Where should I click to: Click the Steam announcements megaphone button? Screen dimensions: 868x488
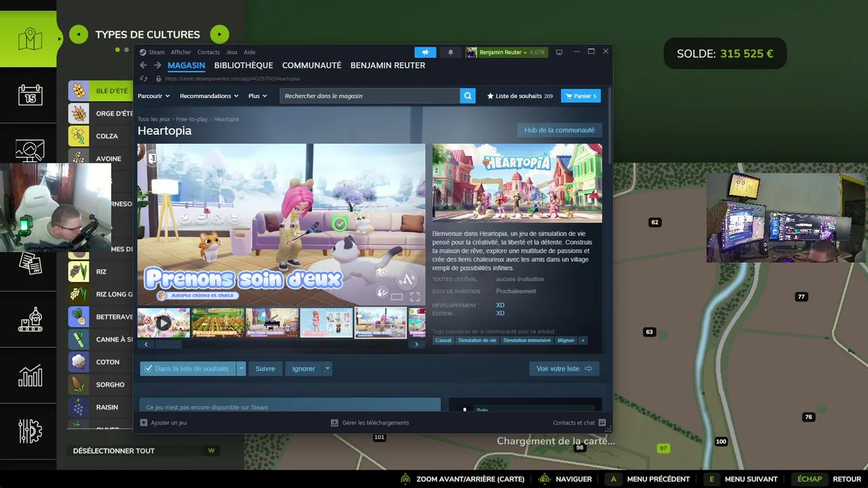click(425, 52)
